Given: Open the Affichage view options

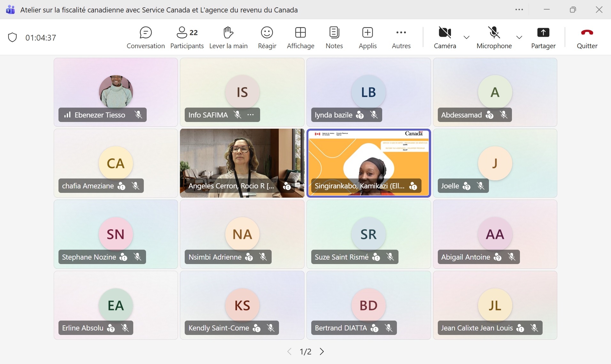Looking at the screenshot, I should pos(300,38).
